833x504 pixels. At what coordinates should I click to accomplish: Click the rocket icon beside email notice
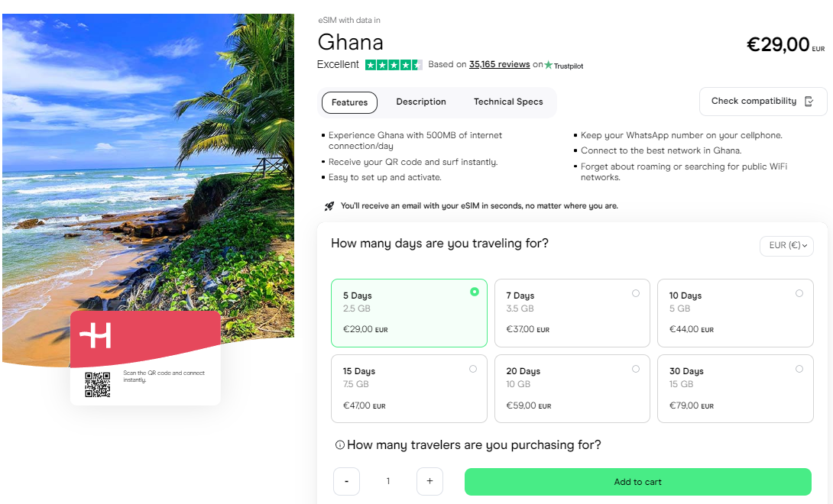pyautogui.click(x=329, y=206)
